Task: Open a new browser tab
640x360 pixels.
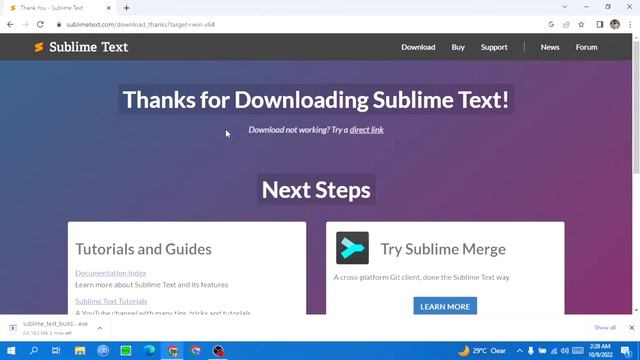Action: pos(127,8)
